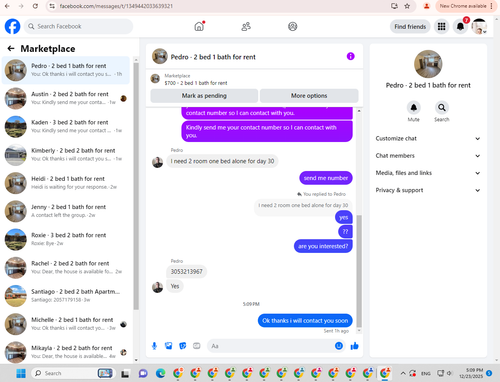The height and width of the screenshot is (382, 500).
Task: Open Chrome install app icon in address bar
Action: click(x=394, y=6)
